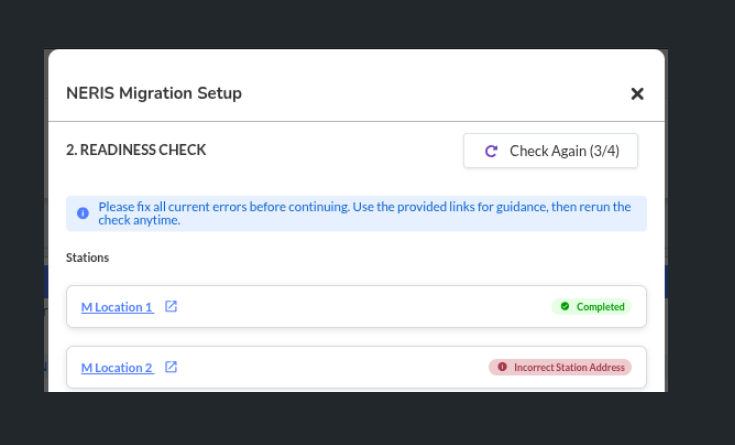
Task: Click the green Completed status badge
Action: [592, 307]
